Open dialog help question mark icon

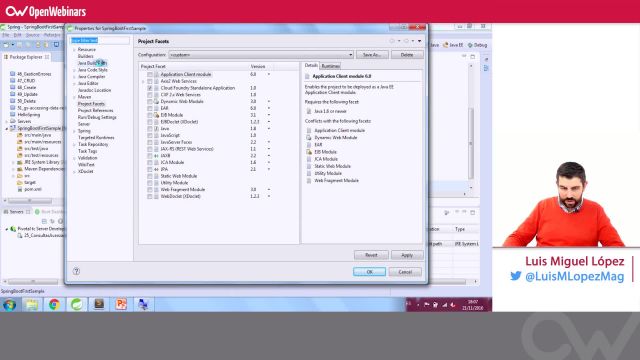point(76,271)
